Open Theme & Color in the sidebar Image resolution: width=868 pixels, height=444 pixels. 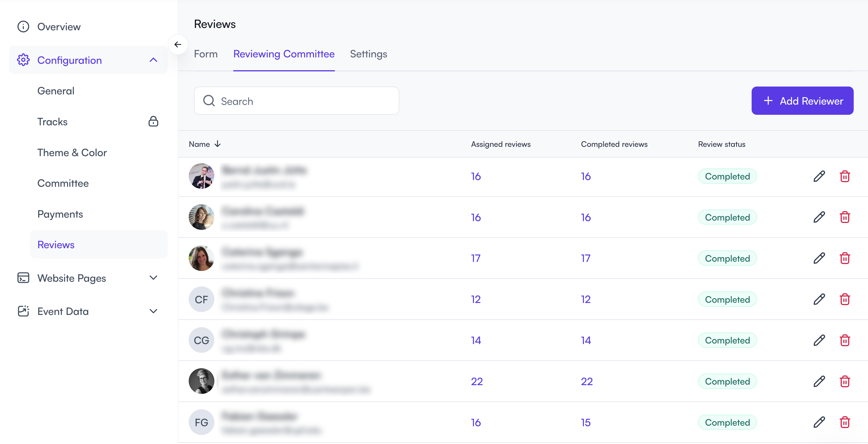[72, 152]
